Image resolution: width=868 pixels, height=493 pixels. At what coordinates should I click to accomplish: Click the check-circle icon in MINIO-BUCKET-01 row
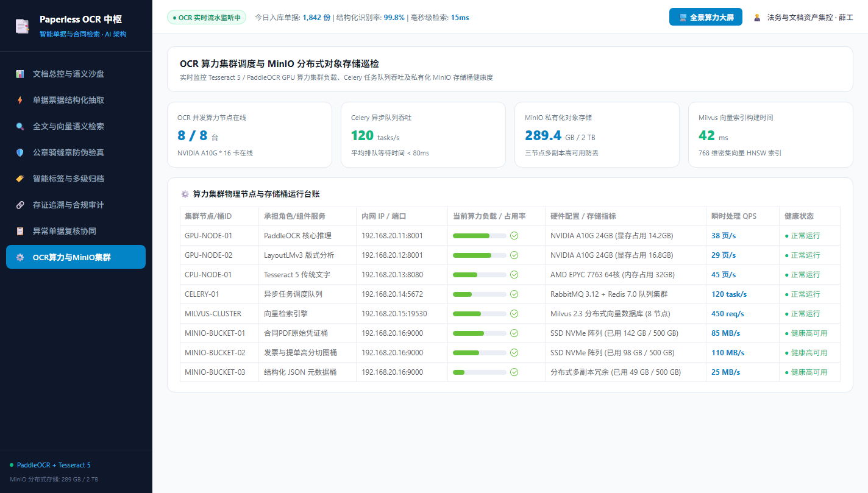[x=514, y=333]
